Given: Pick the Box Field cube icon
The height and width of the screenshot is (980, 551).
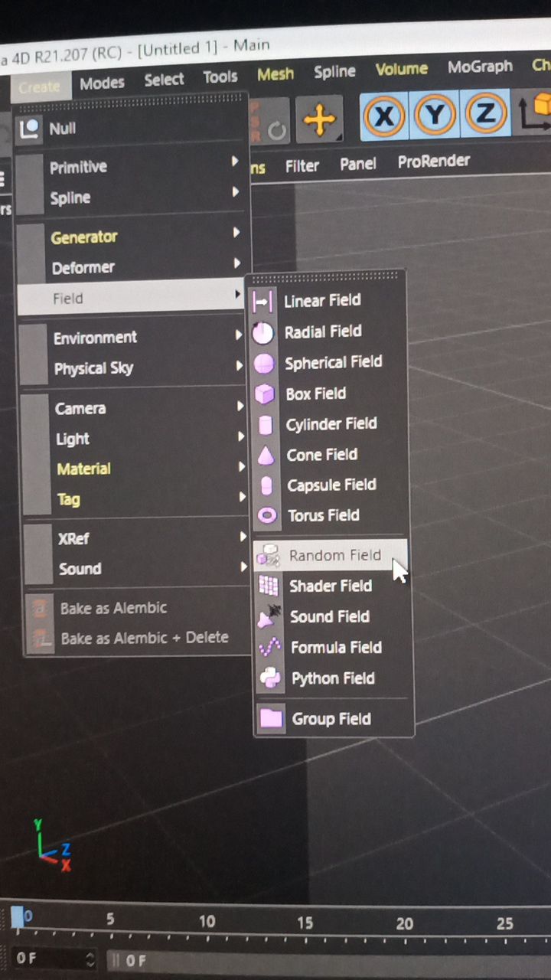Looking at the screenshot, I should [265, 394].
